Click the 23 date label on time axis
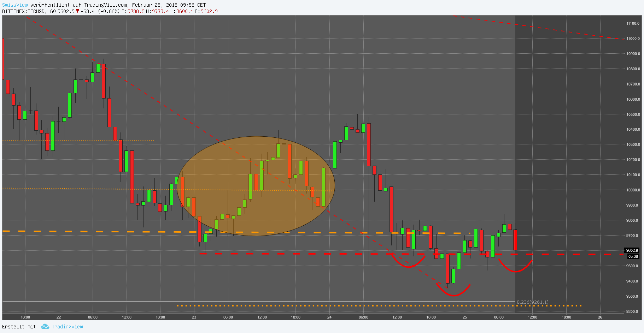Image resolution: width=644 pixels, height=333 pixels. point(194,317)
